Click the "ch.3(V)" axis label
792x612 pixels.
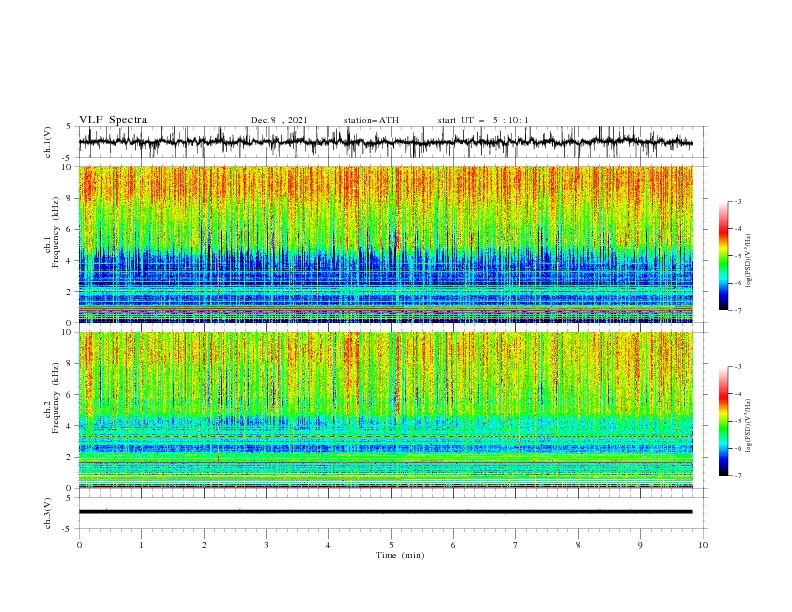48,513
